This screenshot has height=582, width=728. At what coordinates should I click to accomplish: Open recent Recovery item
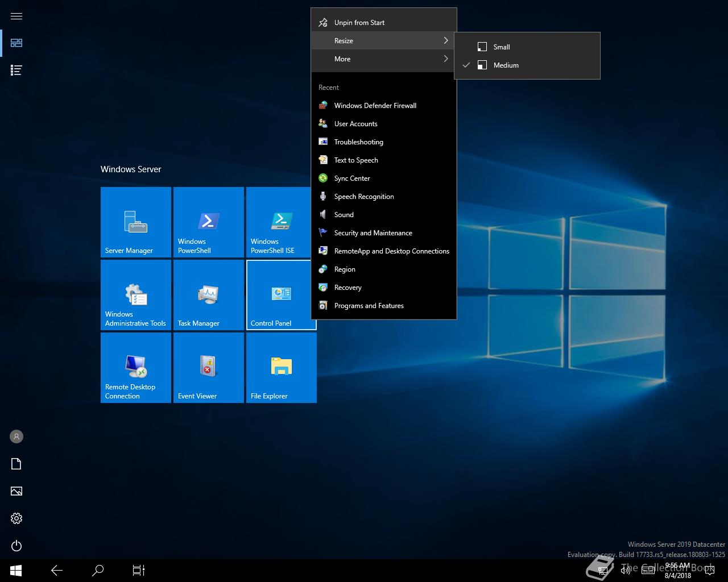pyautogui.click(x=384, y=288)
